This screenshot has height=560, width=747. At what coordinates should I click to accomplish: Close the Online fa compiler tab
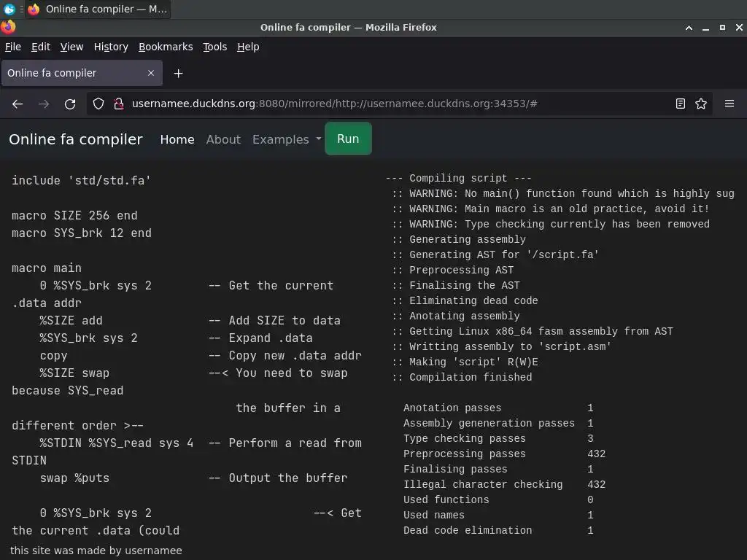(151, 73)
